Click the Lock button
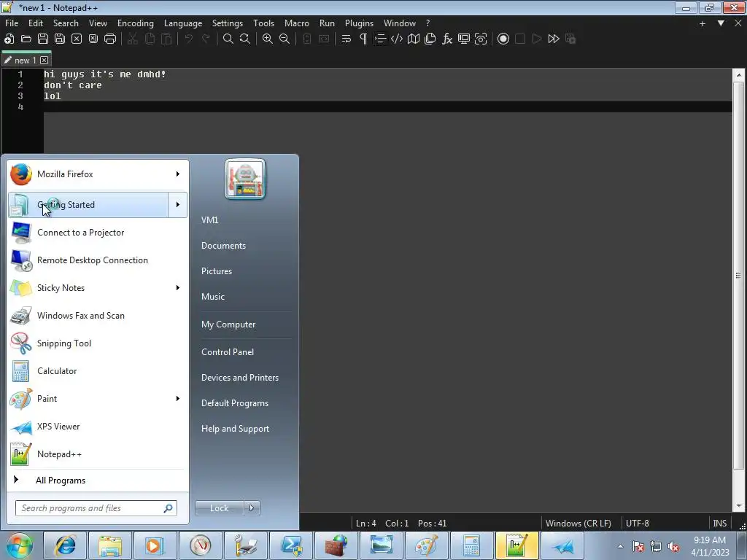Viewport: 747px width, 560px height. click(220, 508)
